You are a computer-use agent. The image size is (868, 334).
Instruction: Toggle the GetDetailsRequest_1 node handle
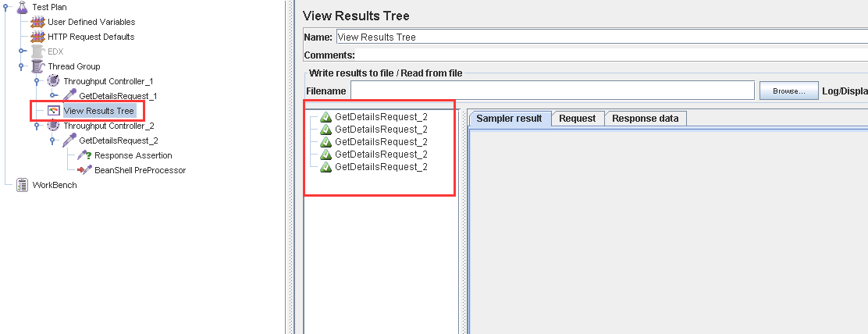coord(53,96)
